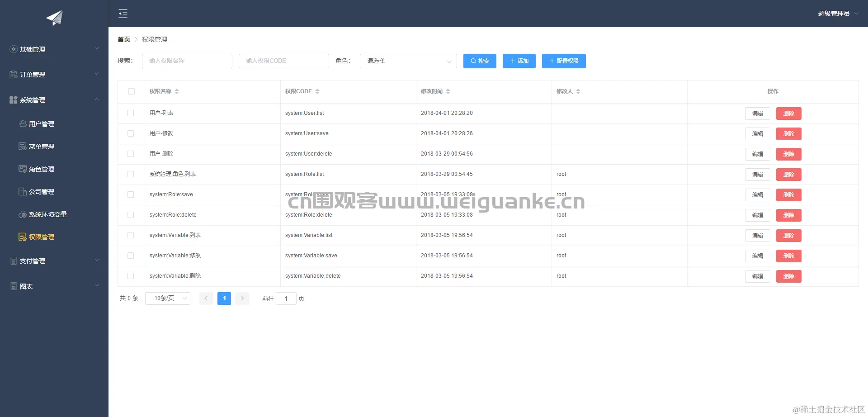Collapse the 系统管理 menu chevron
Screen dimensions: 868x417
(97, 99)
